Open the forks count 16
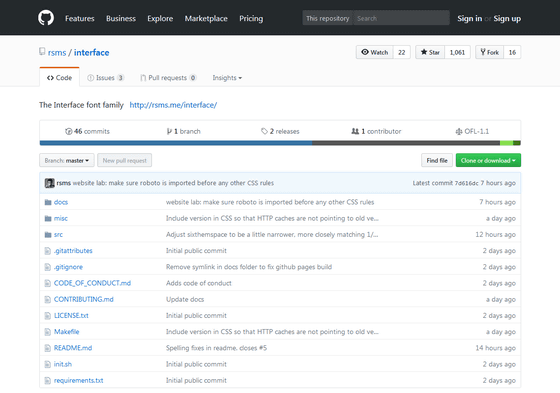Screen dimensions: 560x393 point(512,52)
